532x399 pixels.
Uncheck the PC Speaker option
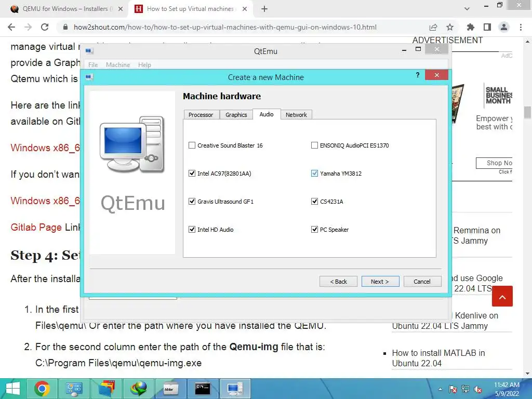pos(314,230)
